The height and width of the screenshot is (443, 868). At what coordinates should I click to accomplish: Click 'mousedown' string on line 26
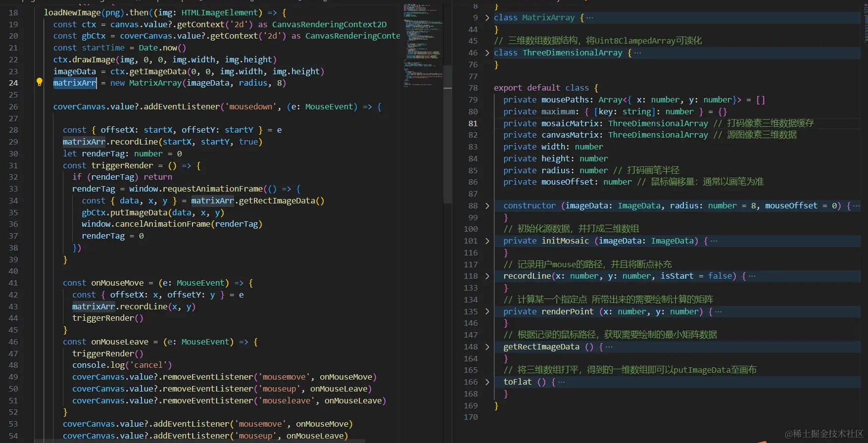click(251, 106)
